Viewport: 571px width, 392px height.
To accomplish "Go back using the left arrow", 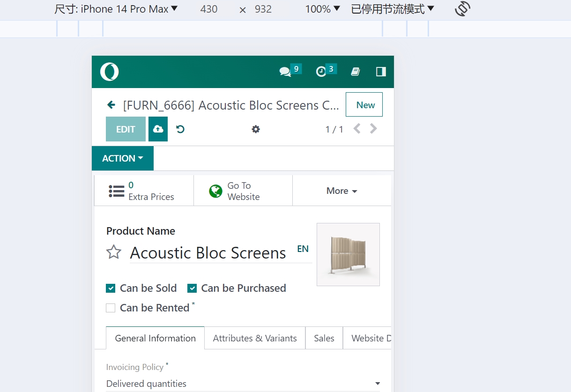I will click(x=111, y=105).
